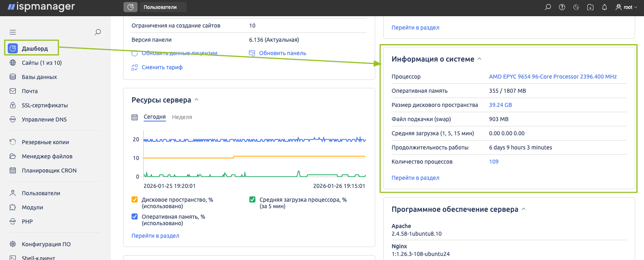Click the dashboard icon tab in header
This screenshot has height=260, width=644.
[x=130, y=7]
